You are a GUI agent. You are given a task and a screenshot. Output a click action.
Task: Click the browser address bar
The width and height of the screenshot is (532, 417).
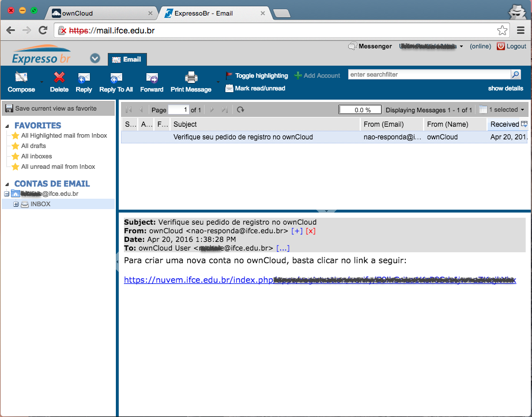[x=281, y=31]
